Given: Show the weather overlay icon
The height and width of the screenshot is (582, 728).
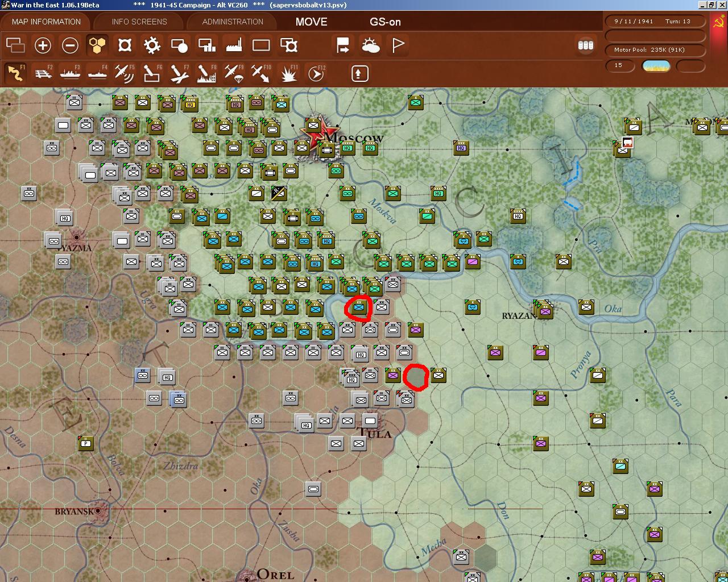Looking at the screenshot, I should point(370,45).
